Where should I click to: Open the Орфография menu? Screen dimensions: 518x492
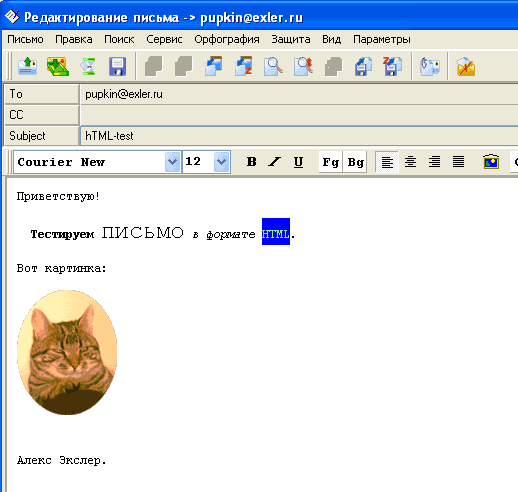[x=227, y=39]
